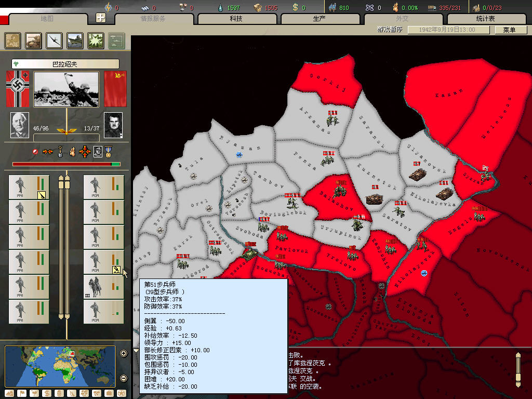Click the crosshair button beside the map tab
Image resolution: width=532 pixels, height=399 pixels.
[x=100, y=18]
